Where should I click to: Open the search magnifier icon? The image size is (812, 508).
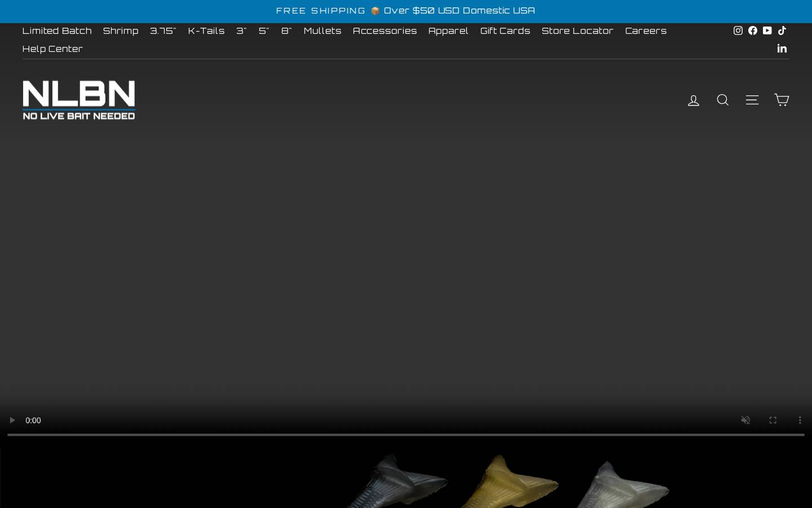coord(723,100)
